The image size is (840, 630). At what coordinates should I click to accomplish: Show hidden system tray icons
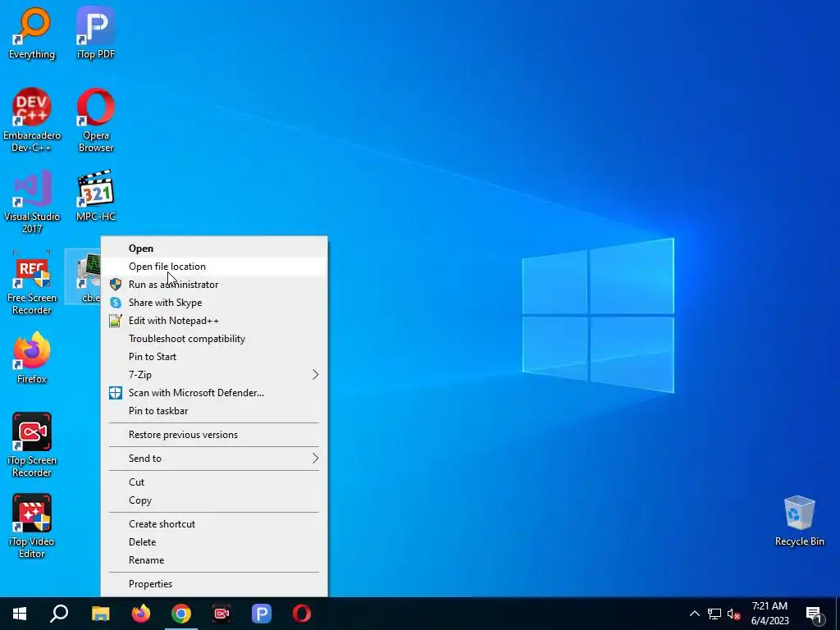tap(694, 614)
